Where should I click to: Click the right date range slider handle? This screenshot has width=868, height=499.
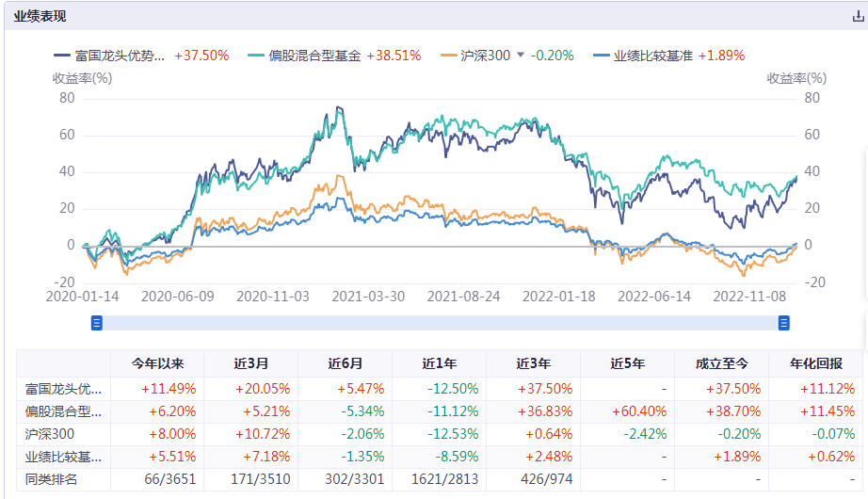tap(783, 323)
